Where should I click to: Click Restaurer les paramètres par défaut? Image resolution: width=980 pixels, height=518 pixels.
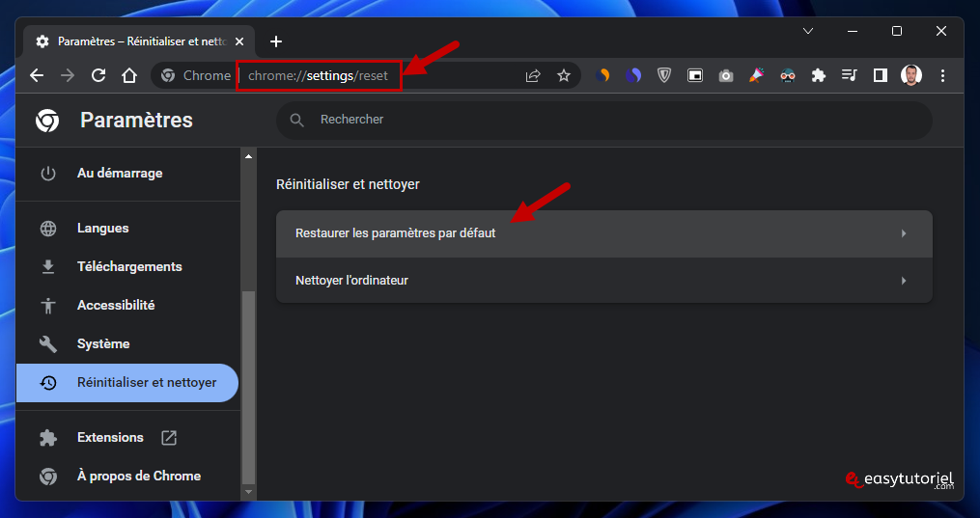pyautogui.click(x=604, y=233)
